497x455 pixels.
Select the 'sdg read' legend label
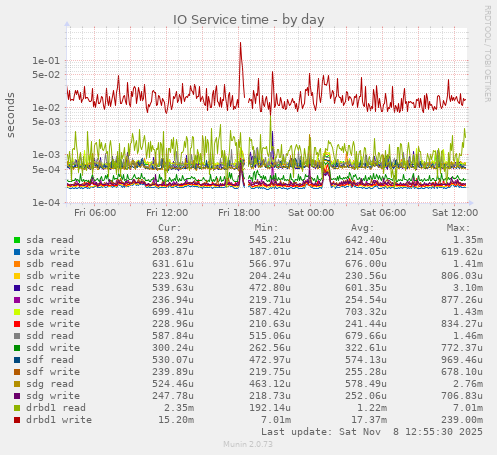pos(50,384)
